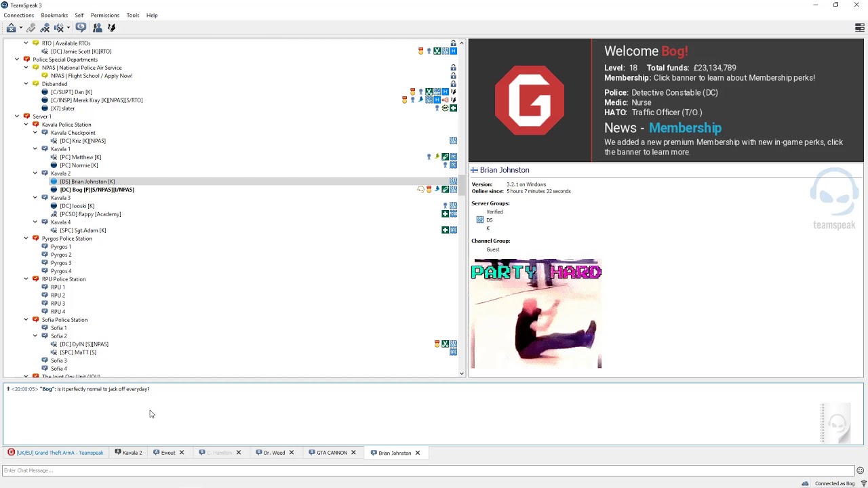Collapse the Disbanded channel
This screenshot has width=868, height=488.
click(26, 84)
